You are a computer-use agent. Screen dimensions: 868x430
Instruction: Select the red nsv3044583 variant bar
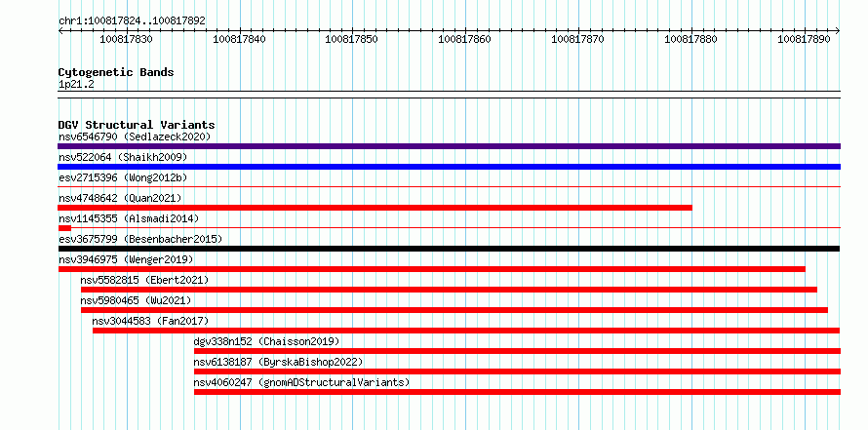(466, 331)
